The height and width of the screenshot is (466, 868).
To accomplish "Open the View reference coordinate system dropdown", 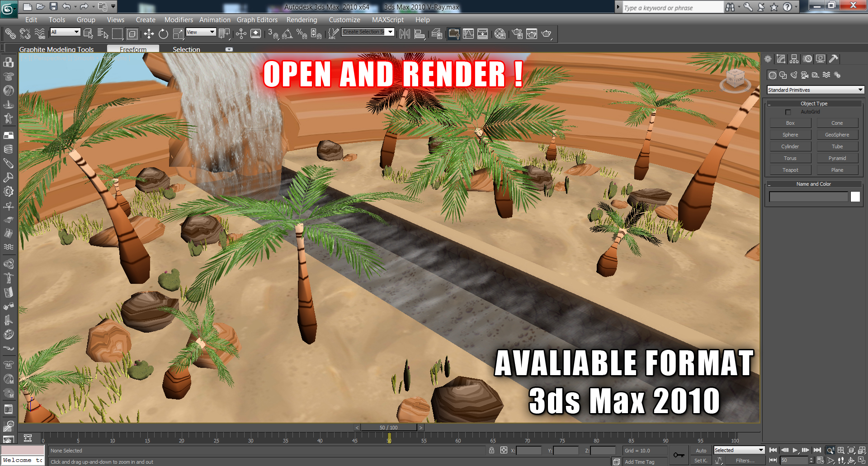I will click(201, 32).
